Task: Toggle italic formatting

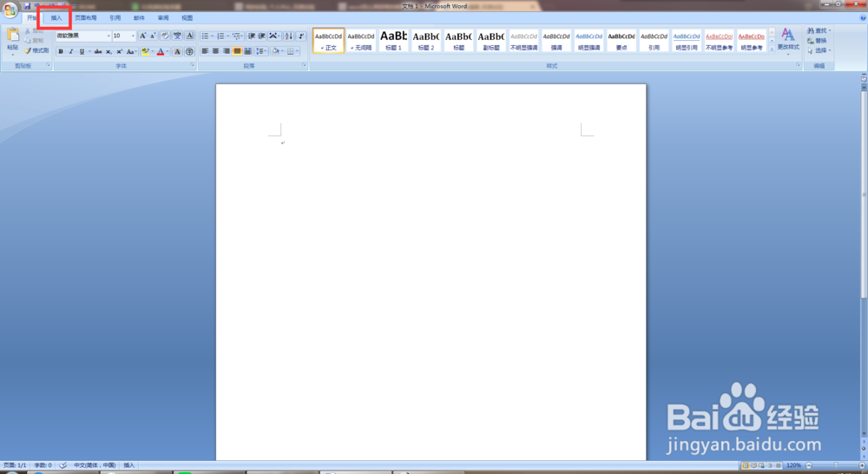Action: [x=71, y=51]
